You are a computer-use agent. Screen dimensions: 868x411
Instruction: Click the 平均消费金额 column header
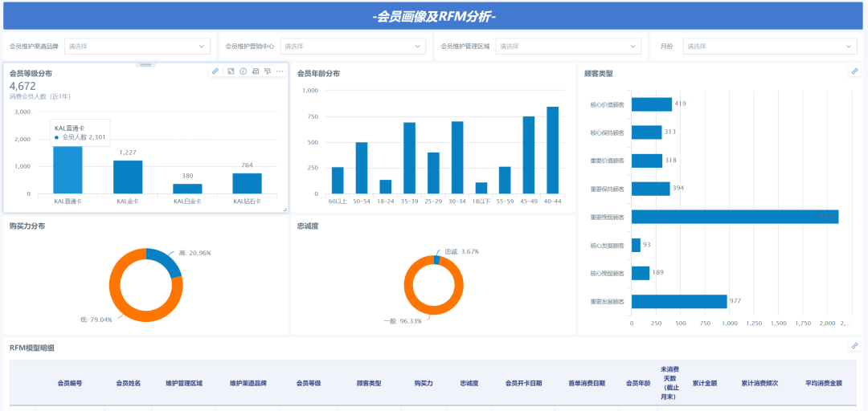click(x=824, y=383)
